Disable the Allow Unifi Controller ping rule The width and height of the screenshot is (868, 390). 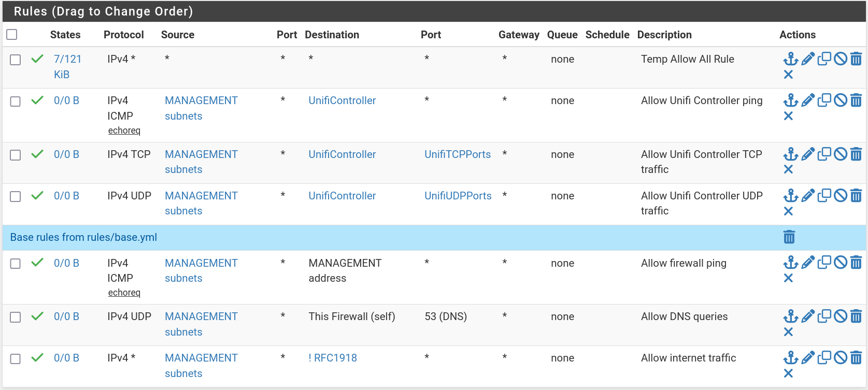click(x=841, y=100)
